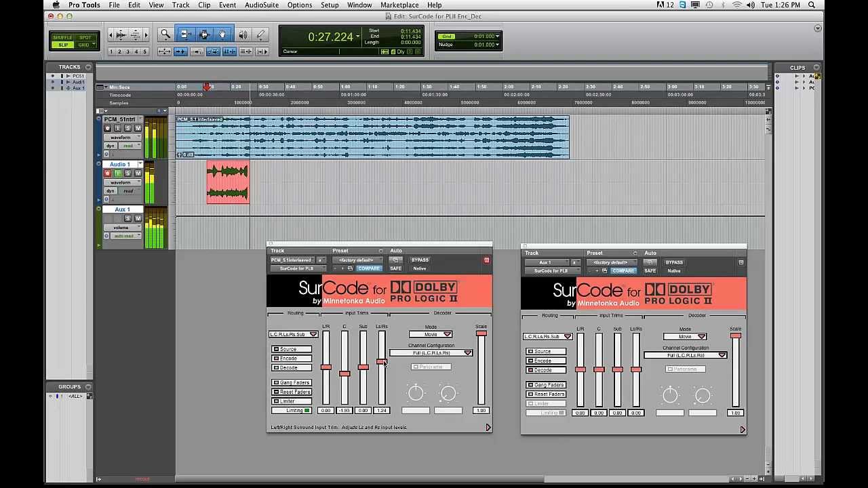Toggle input monitoring on Audio 1
This screenshot has width=868, height=488.
117,174
